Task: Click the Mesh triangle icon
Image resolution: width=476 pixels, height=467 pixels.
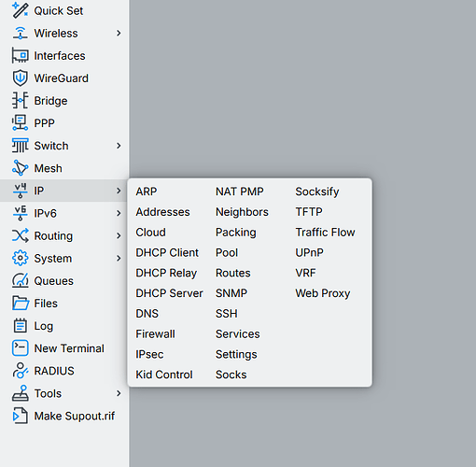Action: coord(20,168)
